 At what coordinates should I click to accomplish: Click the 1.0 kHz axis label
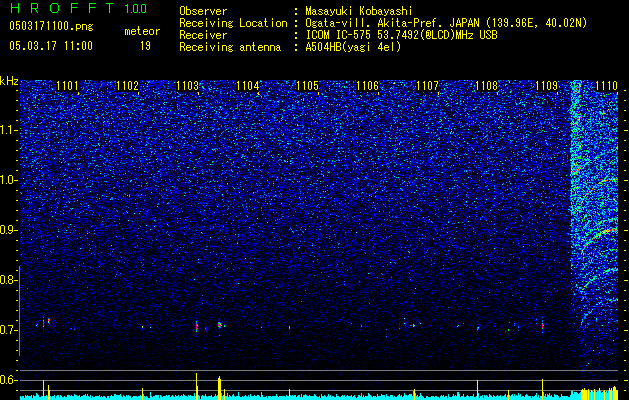point(9,180)
